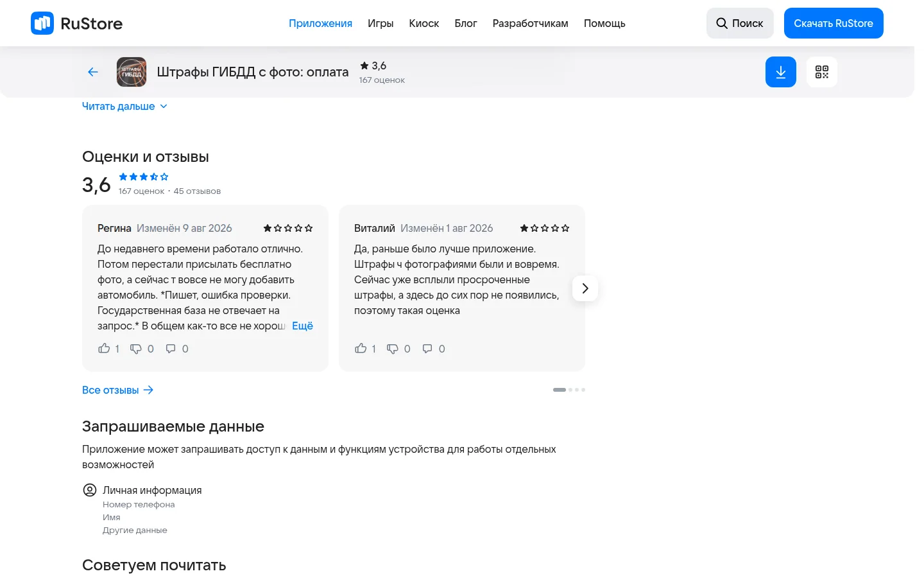924x578 pixels.
Task: Click the Оценки и отзывы heading
Action: [146, 157]
